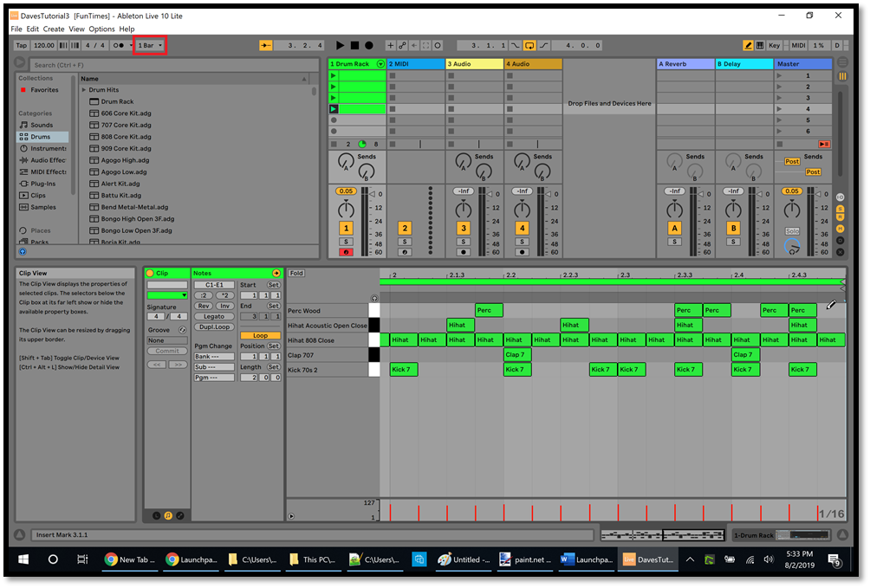870x588 pixels.
Task: Toggle upper Post send button on Master
Action: click(x=792, y=161)
